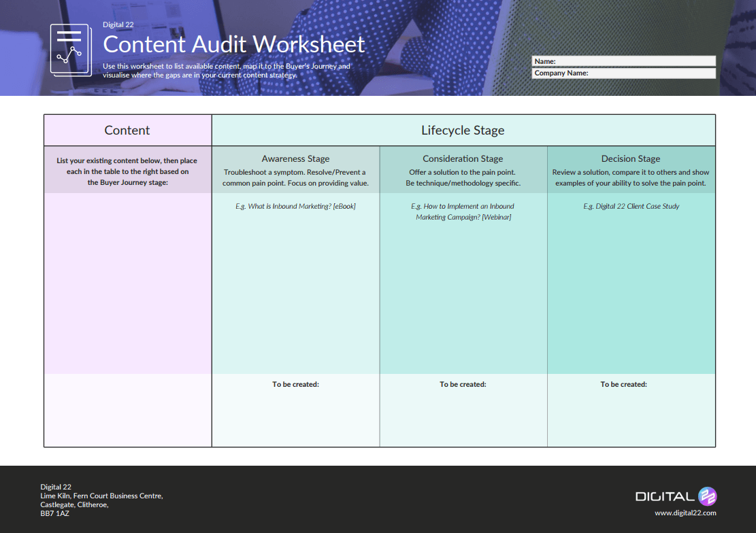Select the Digital 22 Client Case Study example
This screenshot has width=756, height=533.
(630, 206)
